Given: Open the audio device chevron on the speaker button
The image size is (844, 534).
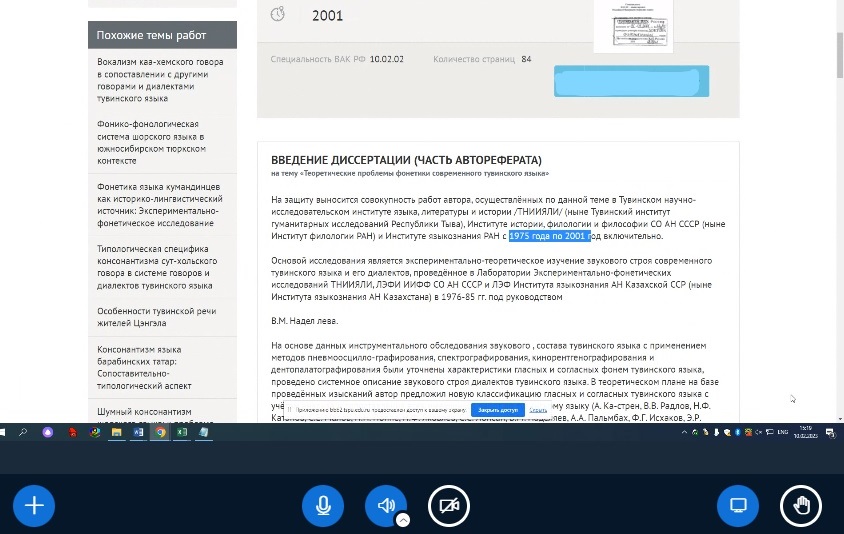Looking at the screenshot, I should (403, 520).
